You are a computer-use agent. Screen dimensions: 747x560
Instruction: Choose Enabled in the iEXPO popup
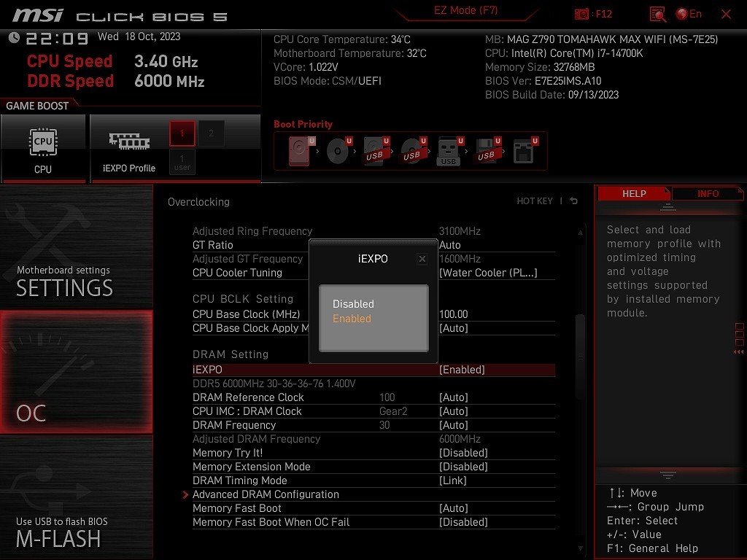[352, 319]
